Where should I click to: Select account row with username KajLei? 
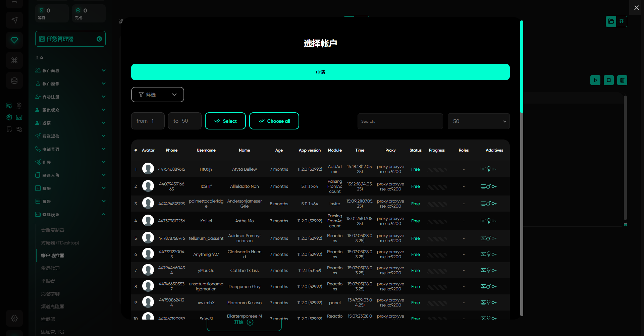point(206,221)
